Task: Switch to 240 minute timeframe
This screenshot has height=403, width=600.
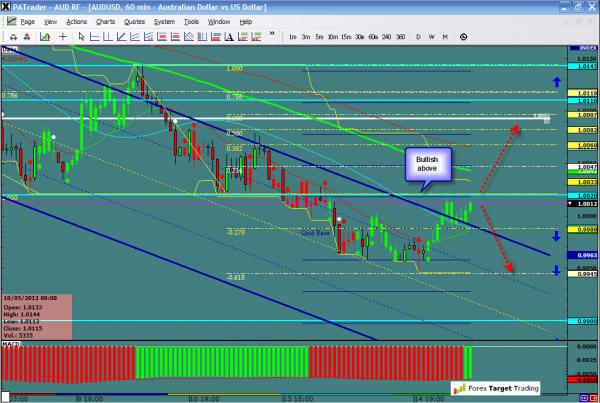Action: pyautogui.click(x=387, y=37)
